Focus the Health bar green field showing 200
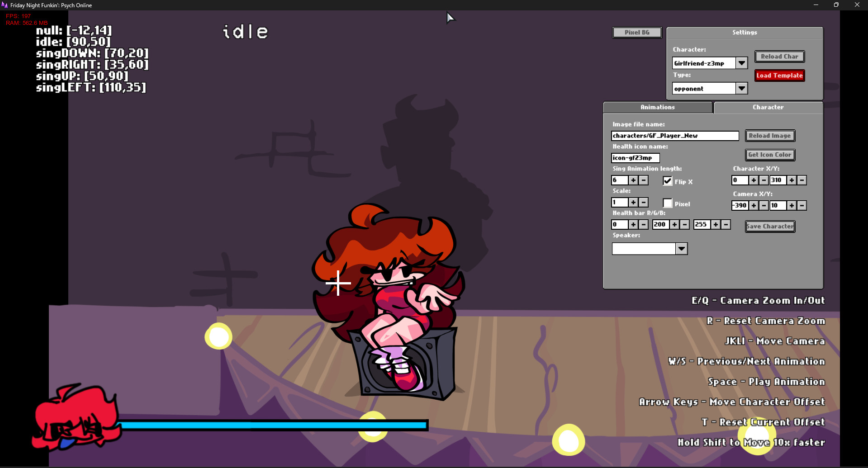The width and height of the screenshot is (868, 468). tap(661, 224)
